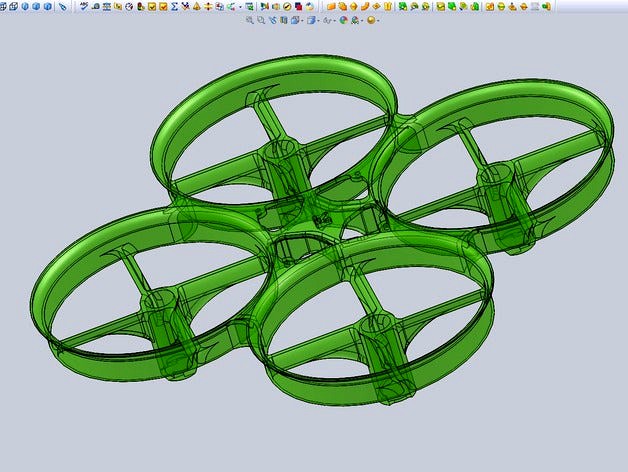Select the Zoom to Area magnifier

(x=261, y=19)
